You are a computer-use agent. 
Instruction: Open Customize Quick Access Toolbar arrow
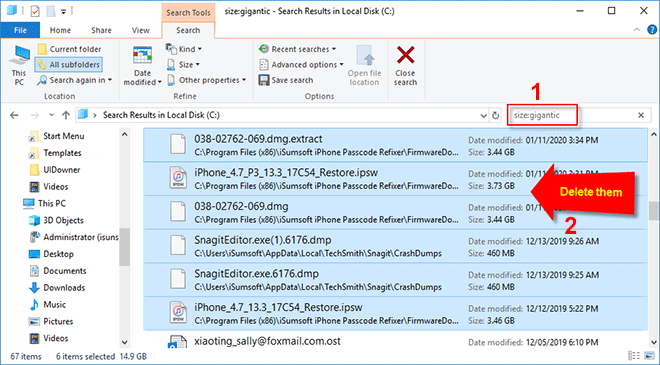(x=64, y=12)
